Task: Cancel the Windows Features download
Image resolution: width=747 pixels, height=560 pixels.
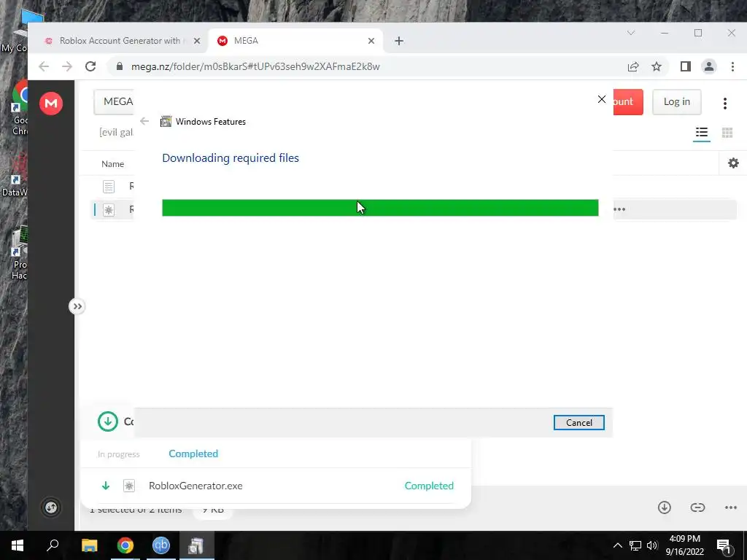Action: 578,422
